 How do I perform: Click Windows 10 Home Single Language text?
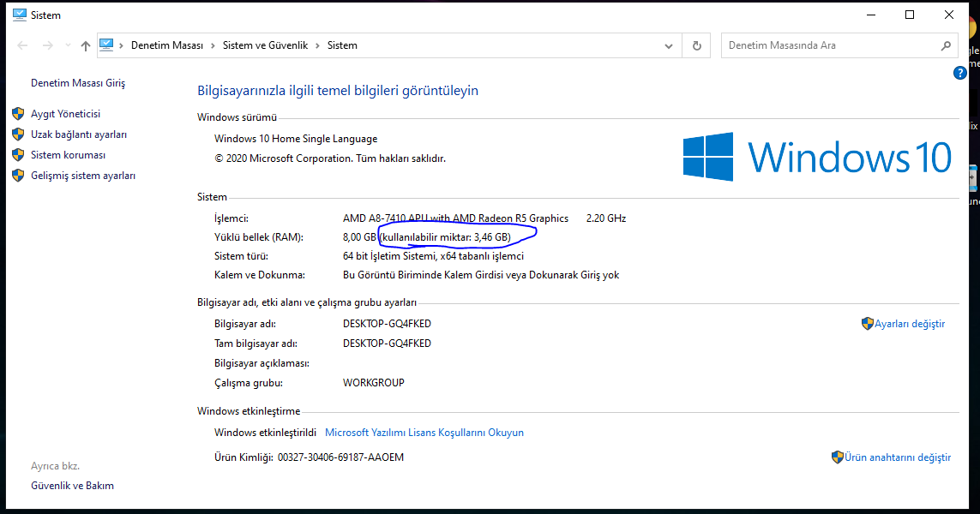(296, 139)
